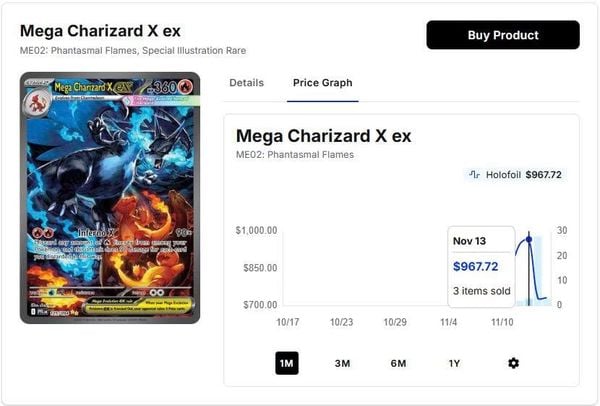This screenshot has width=600, height=406.
Task: Click the page title Mega Charizard X ex
Action: point(100,30)
